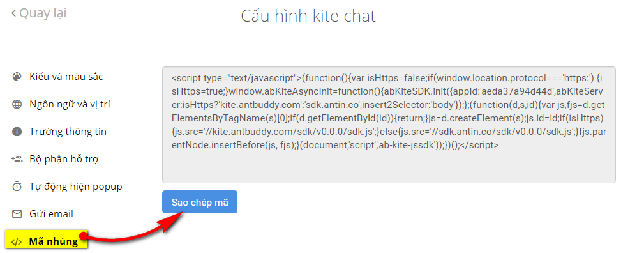This screenshot has width=644, height=253.
Task: Open 'Kiểu và màu sắc' settings
Action: click(66, 77)
